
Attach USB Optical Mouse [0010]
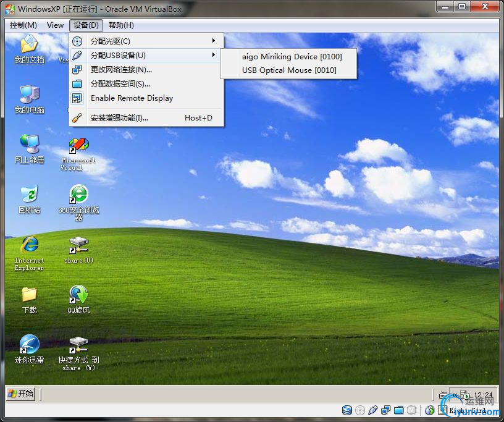(289, 70)
